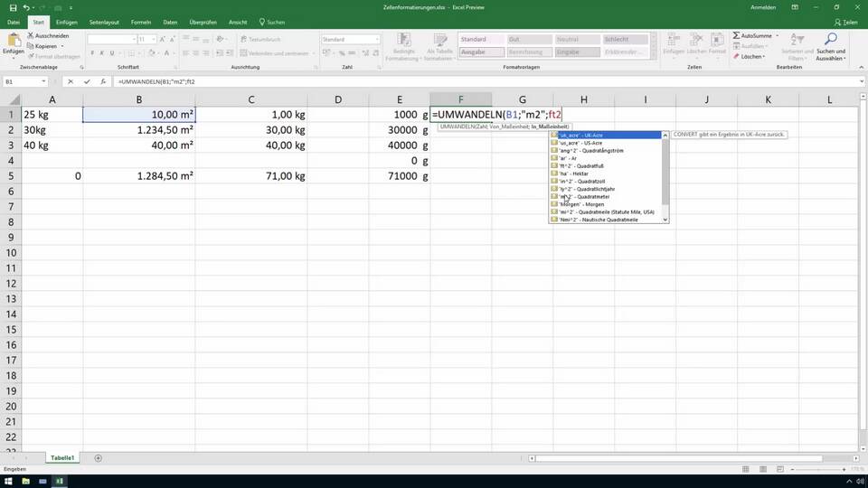Click the AutoSumme sigma icon
868x488 pixels.
[737, 35]
